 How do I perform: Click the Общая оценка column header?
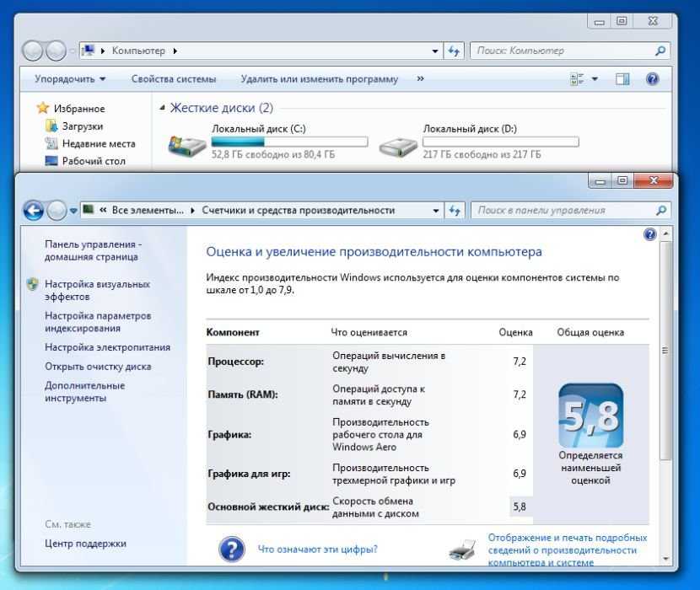590,332
